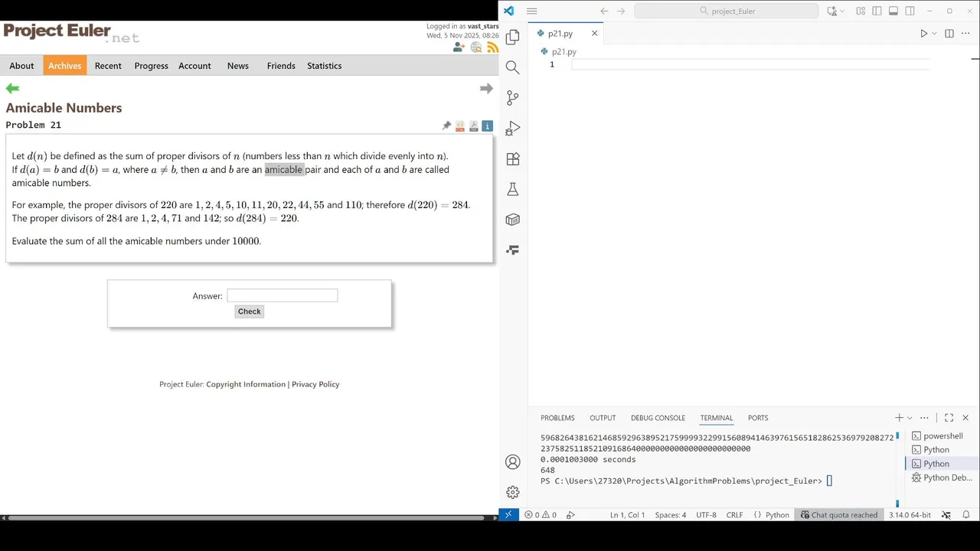Switch to the TERMINAL panel tab
Viewport: 980px width, 551px height.
pos(717,418)
